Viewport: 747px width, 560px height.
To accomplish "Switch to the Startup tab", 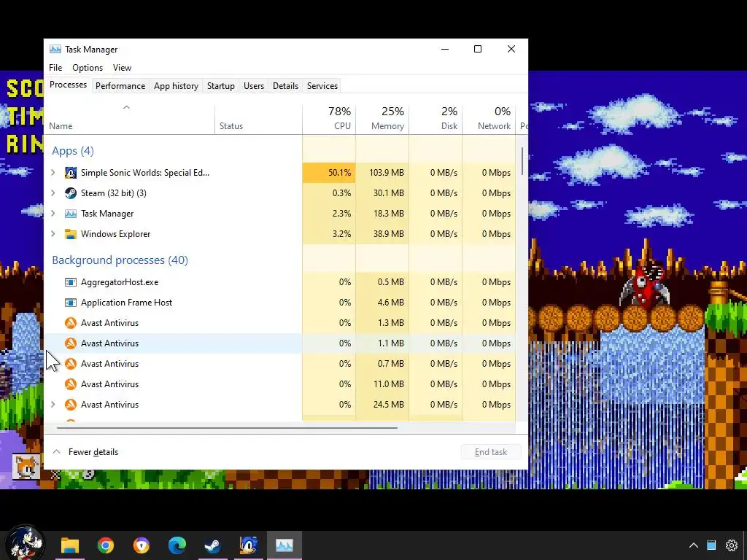I will pyautogui.click(x=220, y=86).
